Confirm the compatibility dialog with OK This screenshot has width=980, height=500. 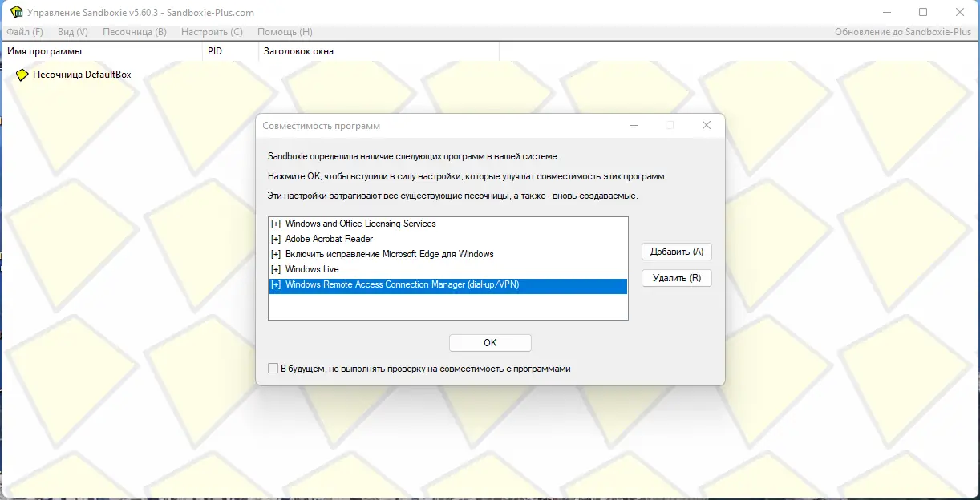click(x=490, y=342)
